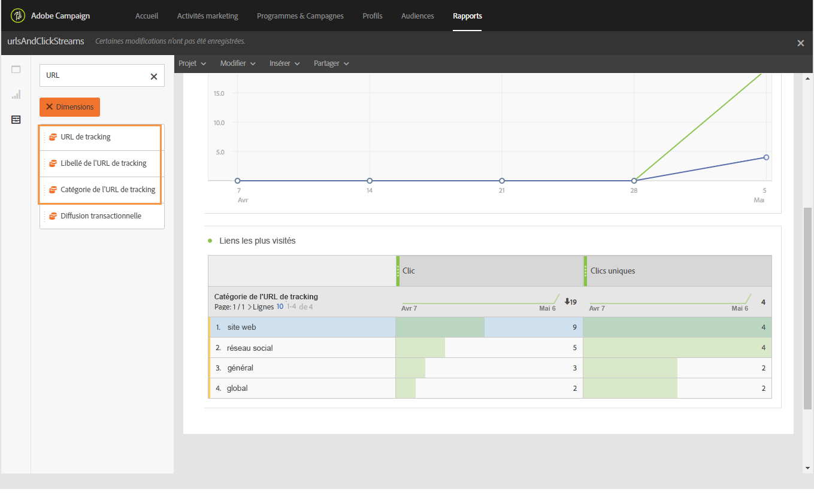Switch to the Audiences tab

pyautogui.click(x=417, y=16)
